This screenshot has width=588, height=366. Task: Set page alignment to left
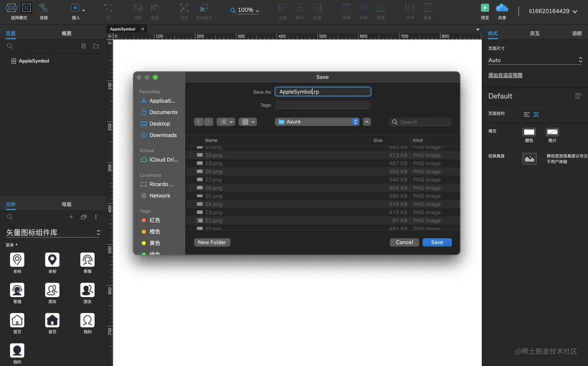click(x=527, y=114)
